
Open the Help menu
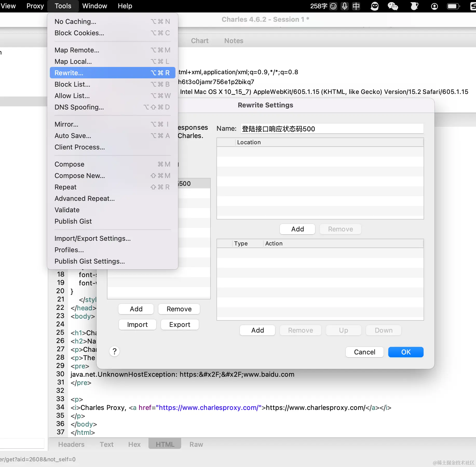tap(125, 6)
